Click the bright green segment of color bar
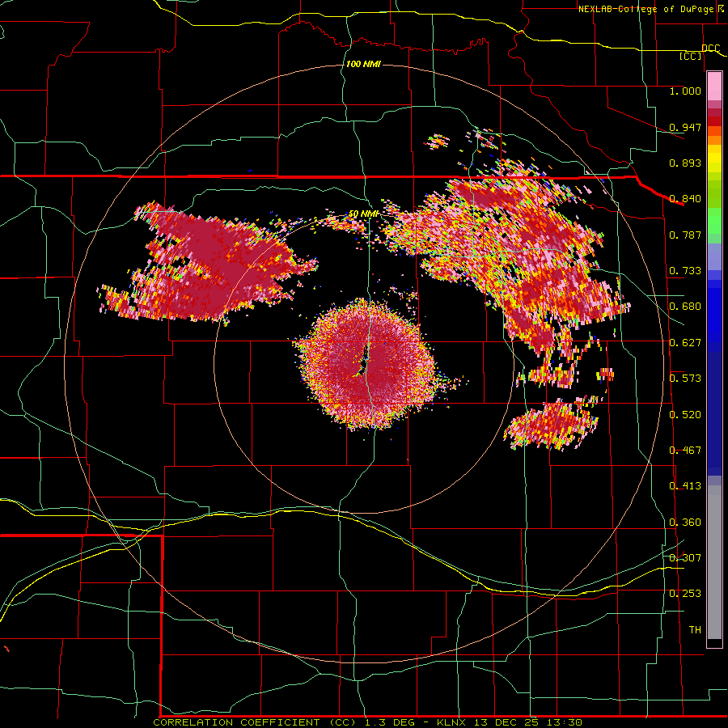The width and height of the screenshot is (728, 728). 714,221
